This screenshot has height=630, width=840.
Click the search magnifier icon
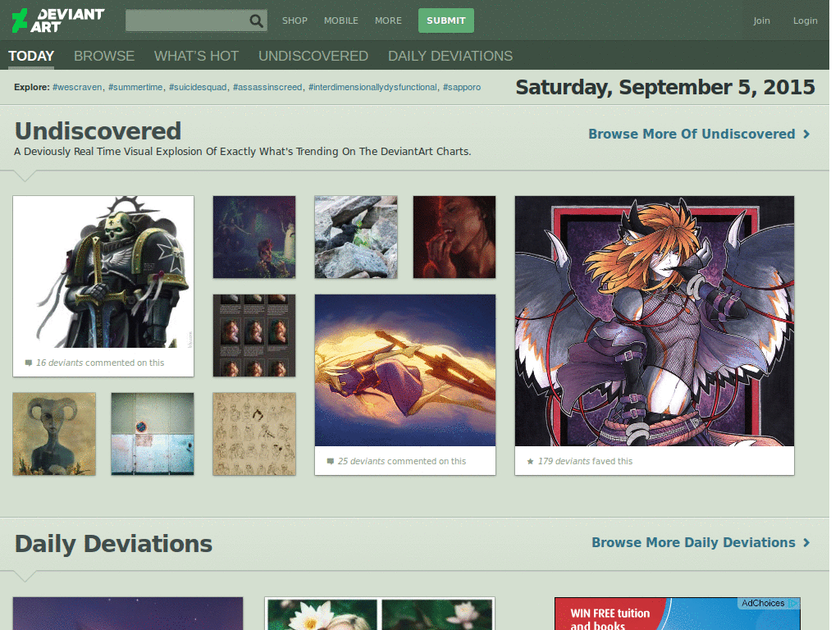[257, 21]
